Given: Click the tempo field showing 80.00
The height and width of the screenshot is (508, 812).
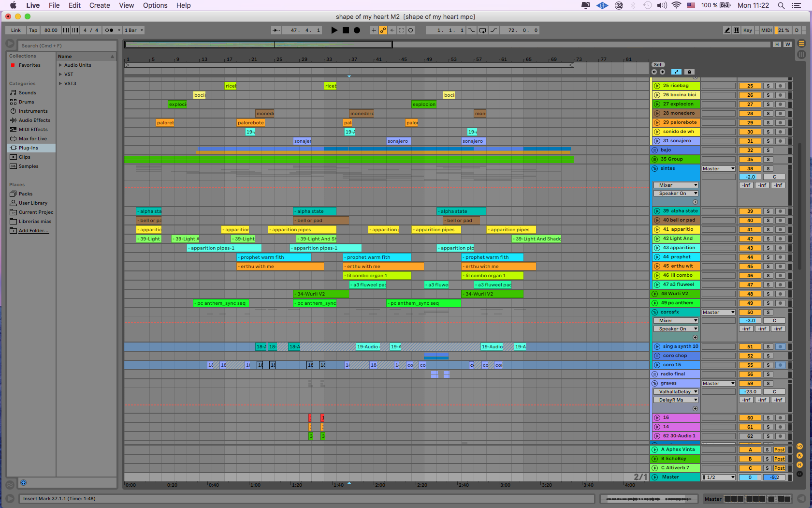Looking at the screenshot, I should pyautogui.click(x=51, y=30).
